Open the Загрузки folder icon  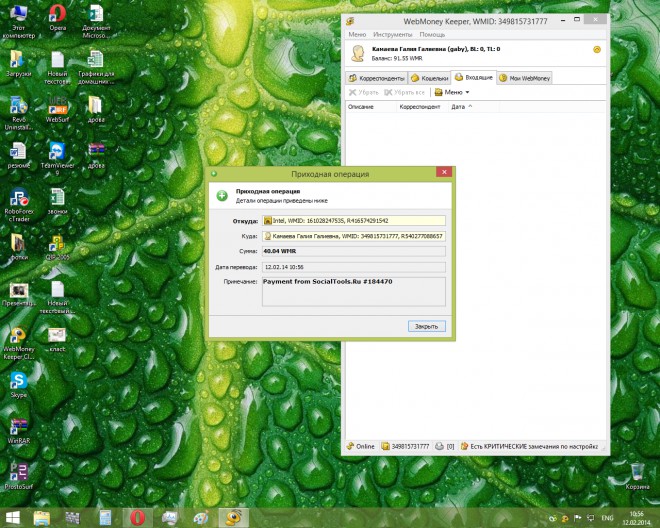click(19, 63)
